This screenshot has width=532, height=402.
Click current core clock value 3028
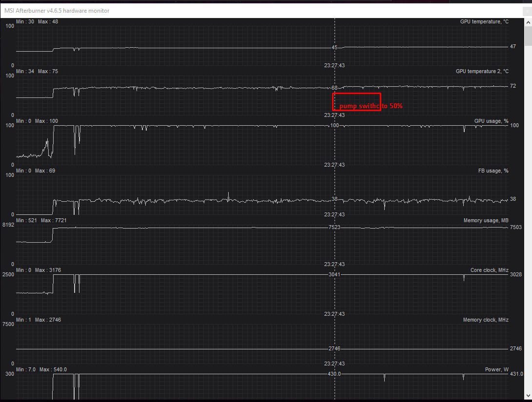pos(516,274)
